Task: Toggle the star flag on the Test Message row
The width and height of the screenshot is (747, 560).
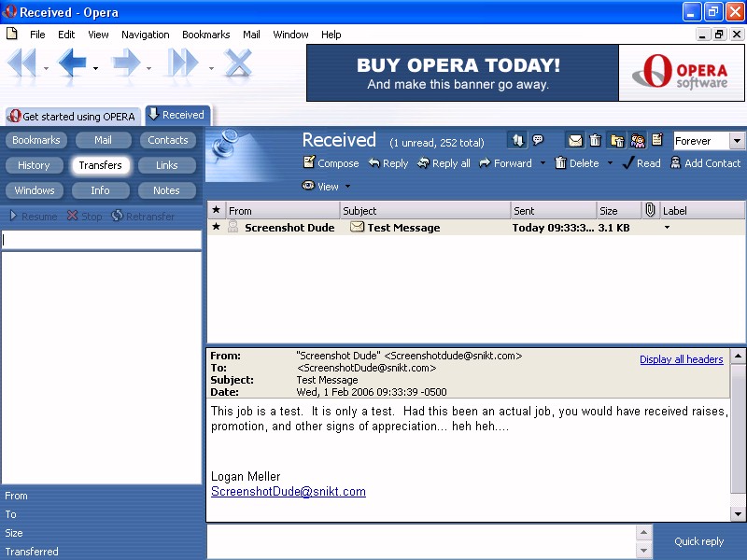Action: [217, 227]
